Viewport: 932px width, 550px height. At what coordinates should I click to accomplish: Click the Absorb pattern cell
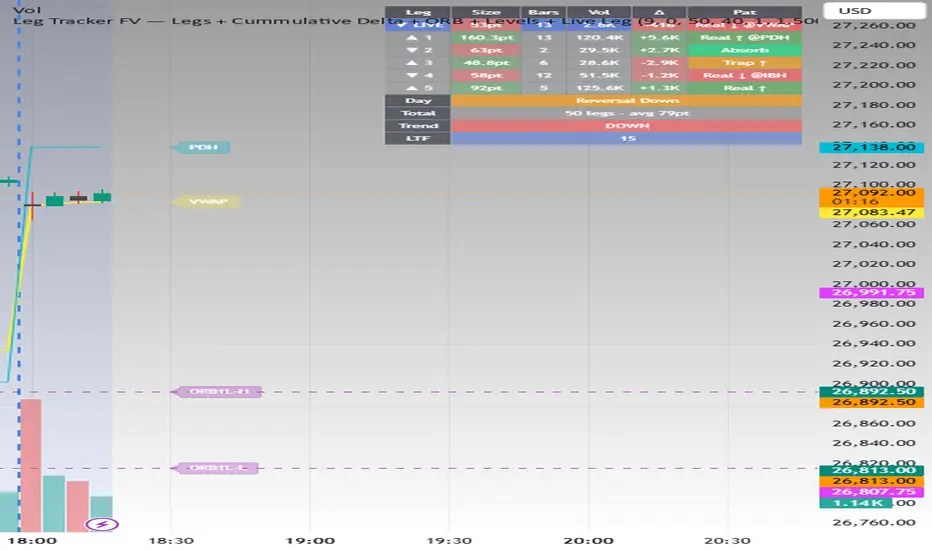pos(745,50)
